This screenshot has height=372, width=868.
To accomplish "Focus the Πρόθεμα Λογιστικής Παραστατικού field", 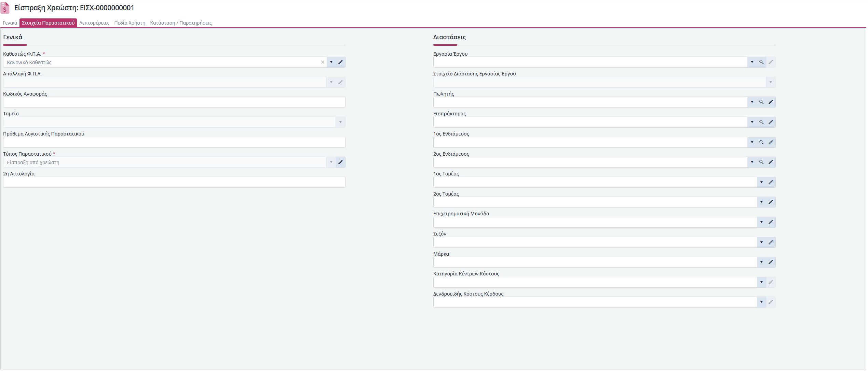I will coord(174,142).
